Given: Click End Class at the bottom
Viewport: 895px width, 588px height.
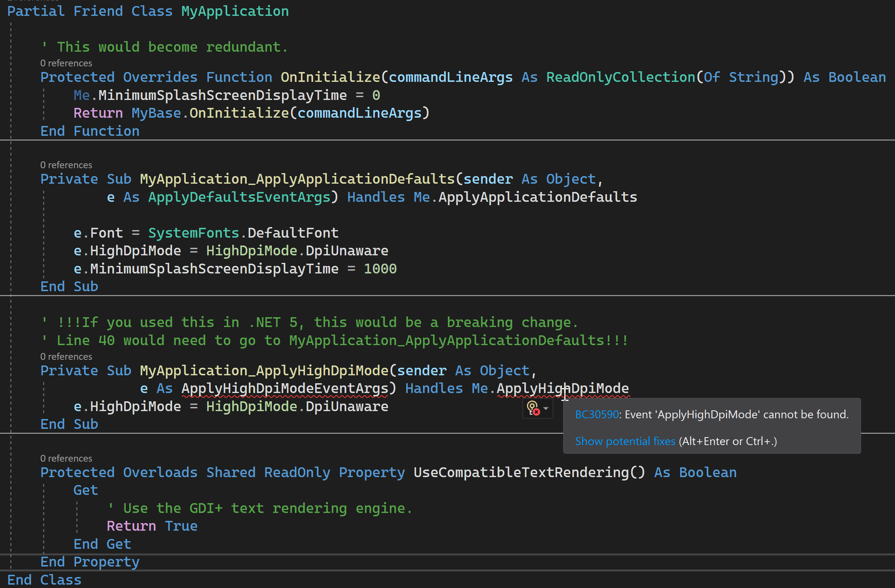Looking at the screenshot, I should [x=44, y=580].
